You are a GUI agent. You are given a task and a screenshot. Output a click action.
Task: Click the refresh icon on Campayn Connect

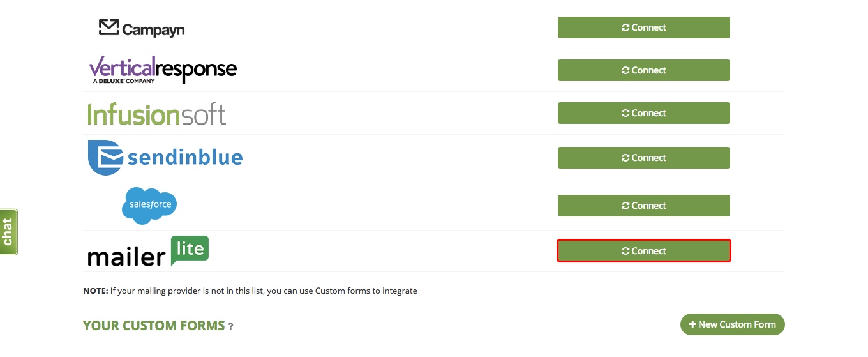click(x=625, y=27)
